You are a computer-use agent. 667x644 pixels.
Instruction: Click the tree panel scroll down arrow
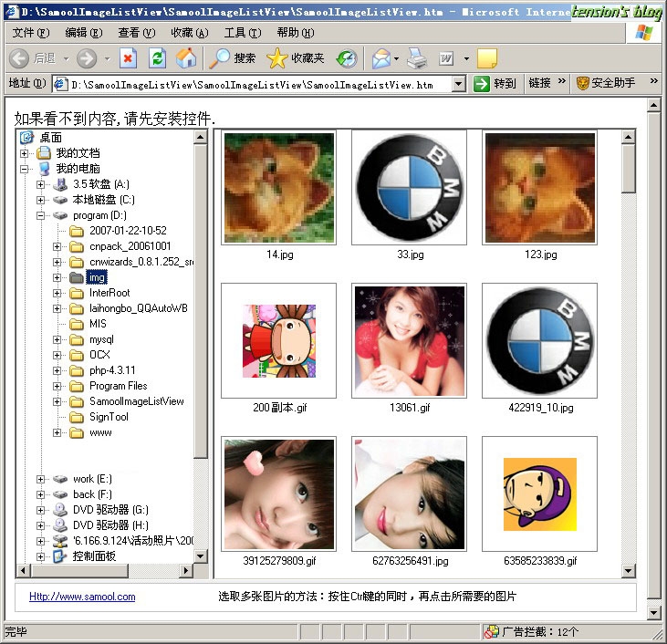pyautogui.click(x=201, y=556)
